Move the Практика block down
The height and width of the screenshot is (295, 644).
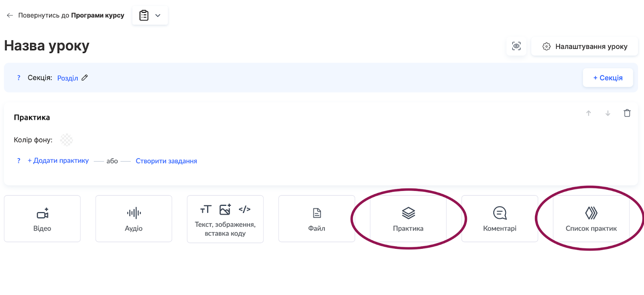(608, 113)
